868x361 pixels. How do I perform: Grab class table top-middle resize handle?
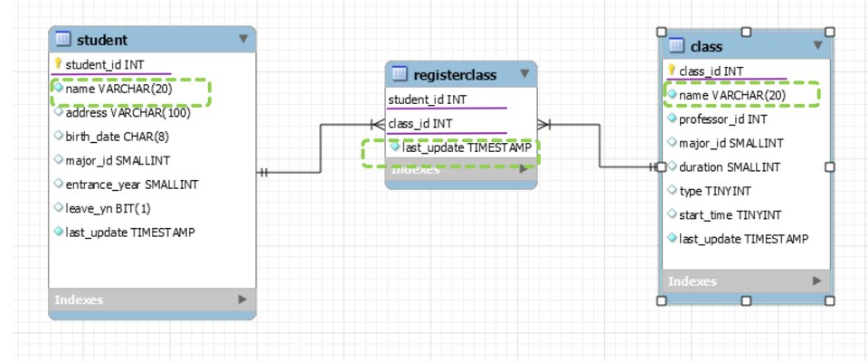(746, 32)
